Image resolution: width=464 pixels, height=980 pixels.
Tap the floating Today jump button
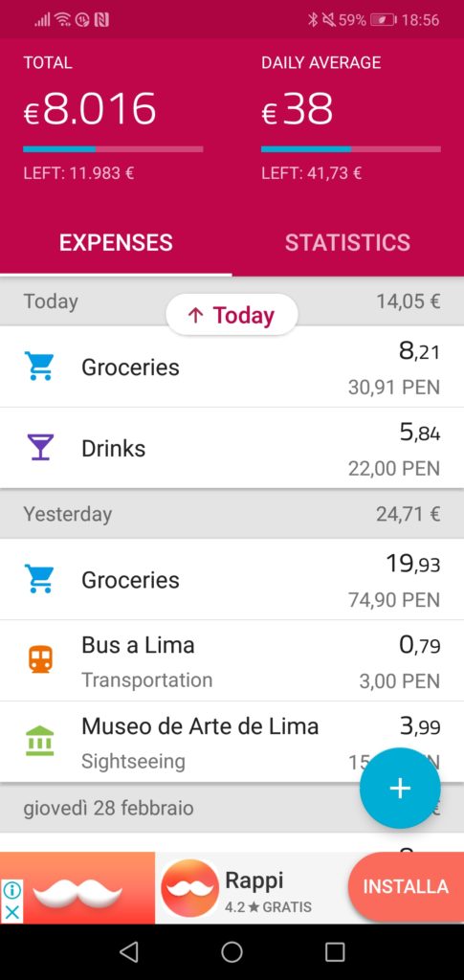click(x=232, y=315)
